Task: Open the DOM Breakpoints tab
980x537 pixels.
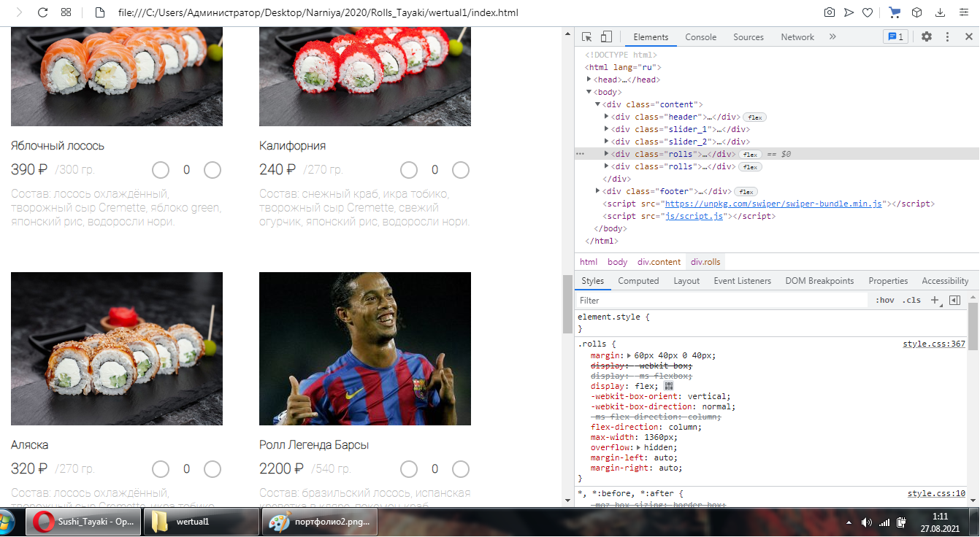Action: [819, 281]
